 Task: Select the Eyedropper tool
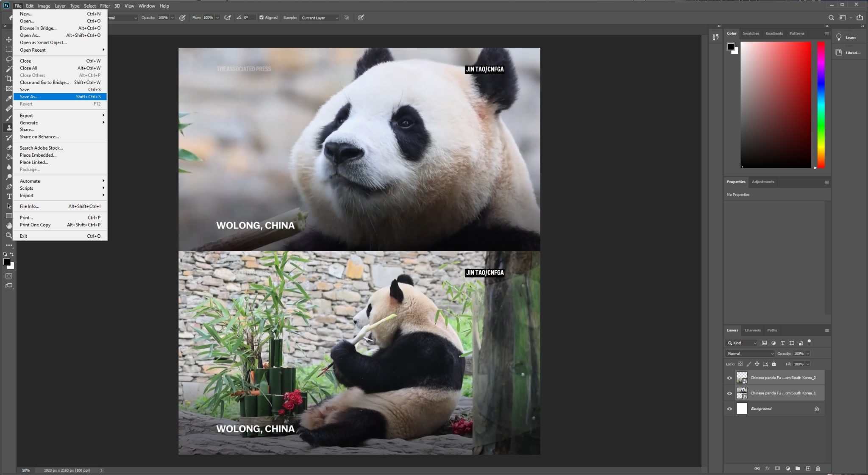pyautogui.click(x=8, y=98)
